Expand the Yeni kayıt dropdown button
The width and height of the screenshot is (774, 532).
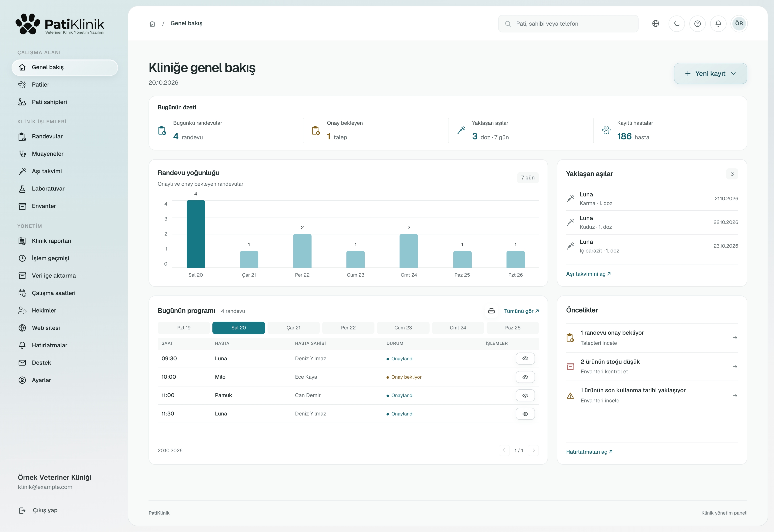pyautogui.click(x=710, y=74)
